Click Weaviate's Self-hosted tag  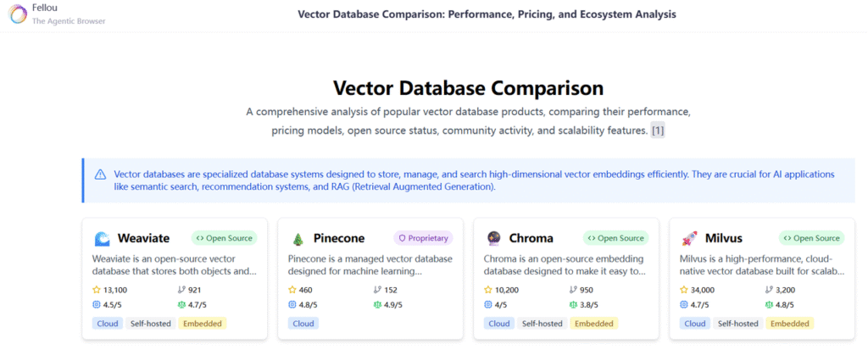(149, 323)
